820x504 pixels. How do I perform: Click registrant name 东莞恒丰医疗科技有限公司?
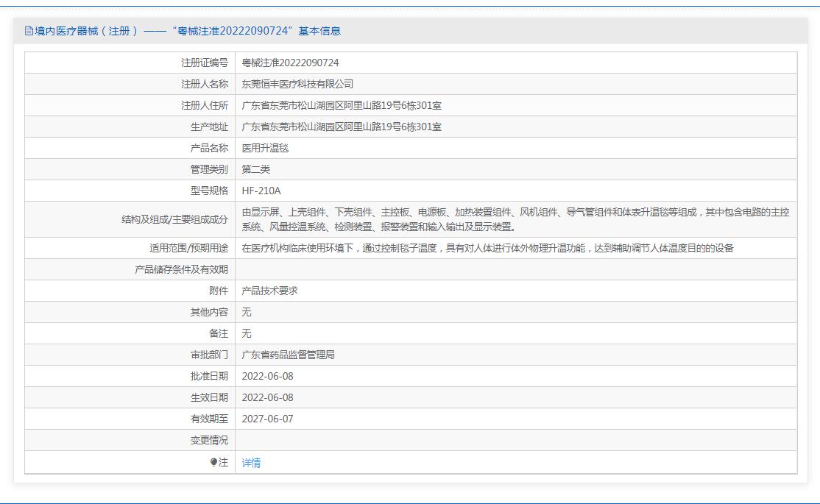(297, 84)
